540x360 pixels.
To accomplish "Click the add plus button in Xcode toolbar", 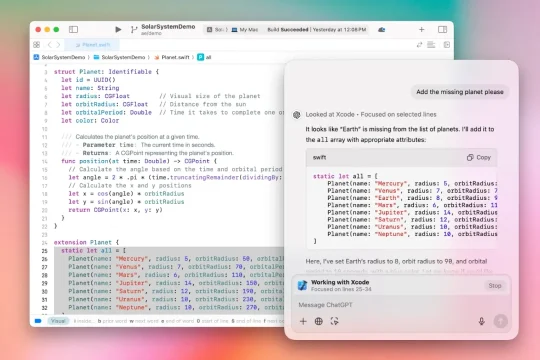I will point(422,30).
